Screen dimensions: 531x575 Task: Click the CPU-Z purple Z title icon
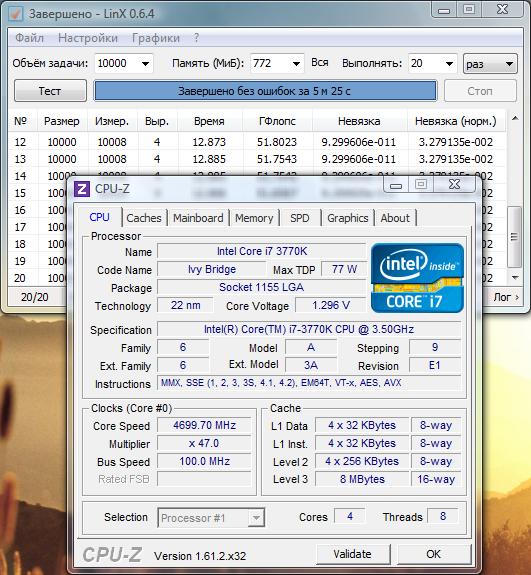click(81, 189)
